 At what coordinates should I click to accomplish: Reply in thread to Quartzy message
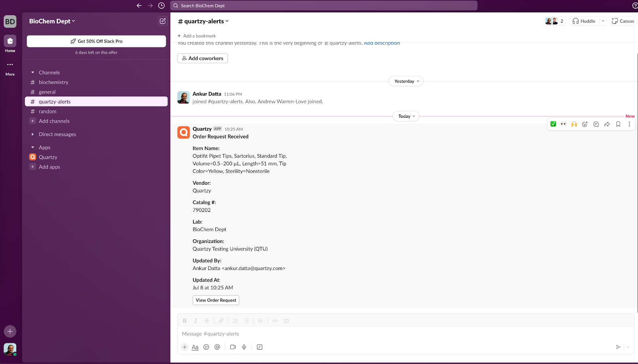click(596, 124)
